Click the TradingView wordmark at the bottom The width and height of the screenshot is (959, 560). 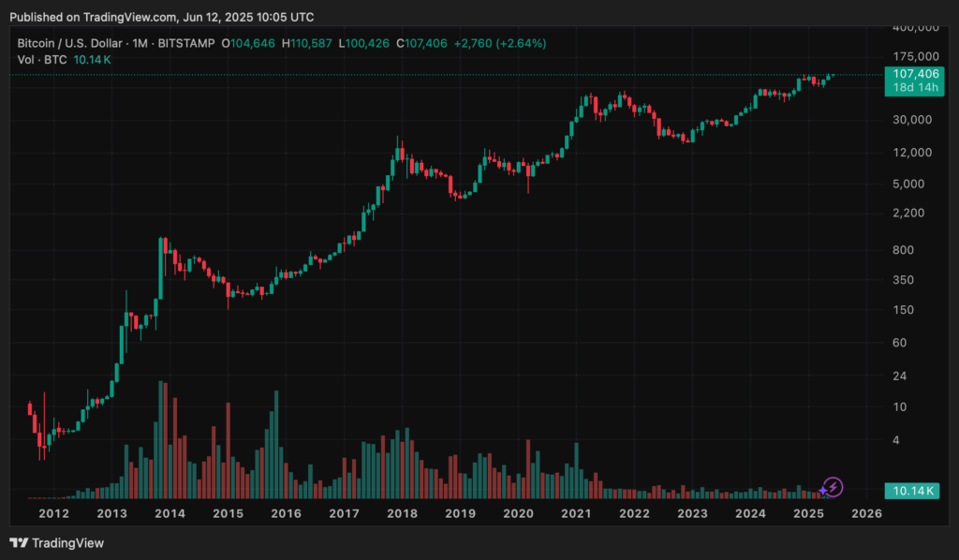[67, 543]
